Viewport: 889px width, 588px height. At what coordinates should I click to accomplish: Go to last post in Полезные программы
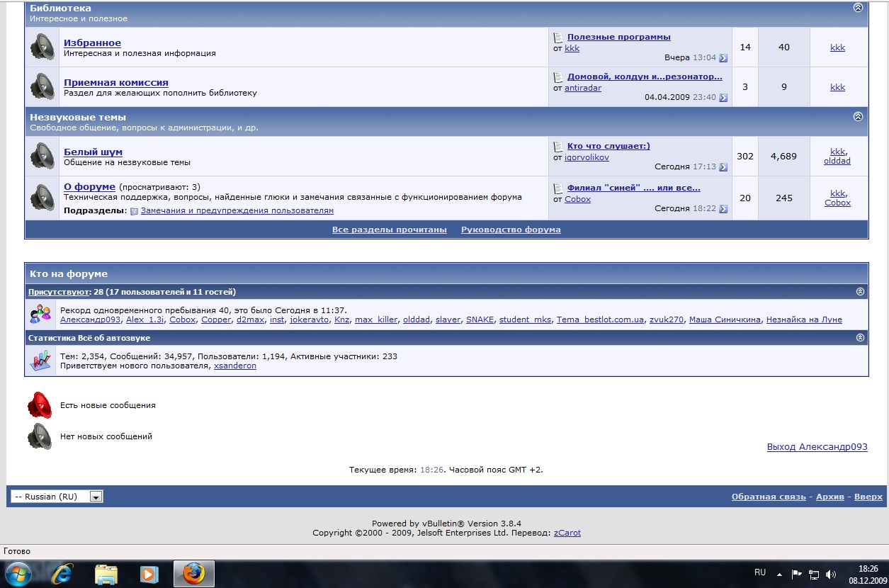[723, 58]
